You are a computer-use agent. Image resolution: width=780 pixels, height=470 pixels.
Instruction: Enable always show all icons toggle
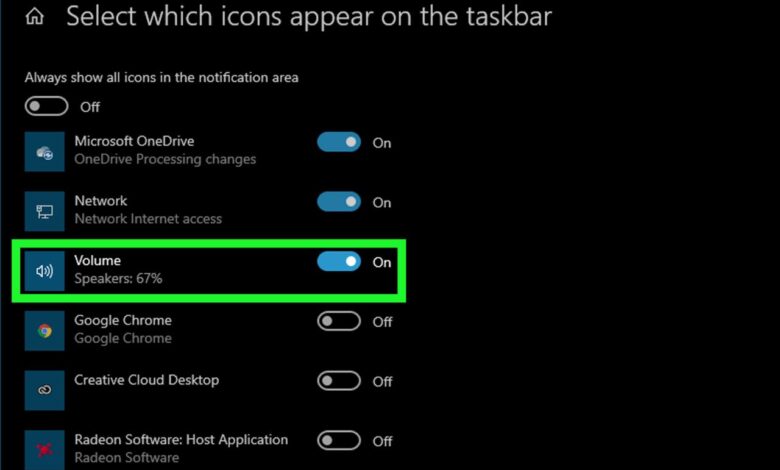point(46,107)
